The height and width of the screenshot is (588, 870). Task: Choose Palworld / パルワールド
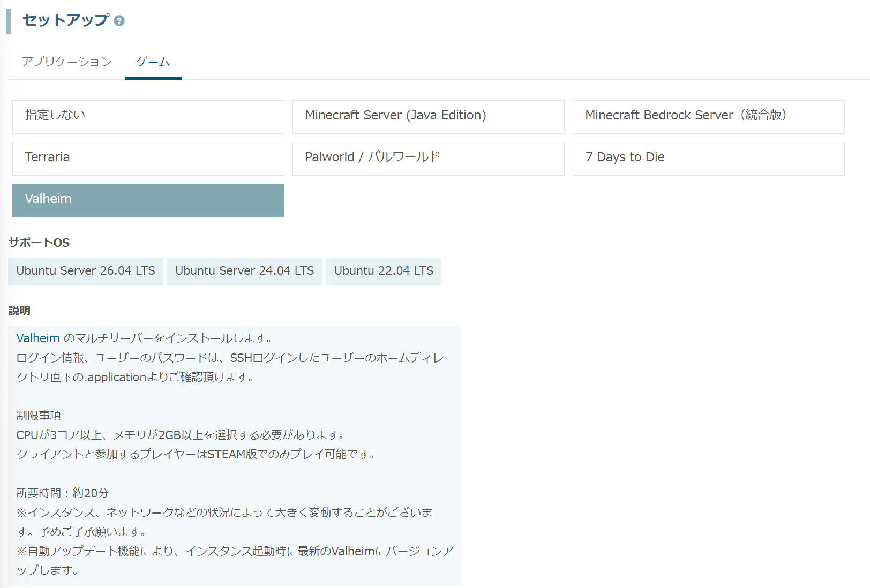point(429,159)
